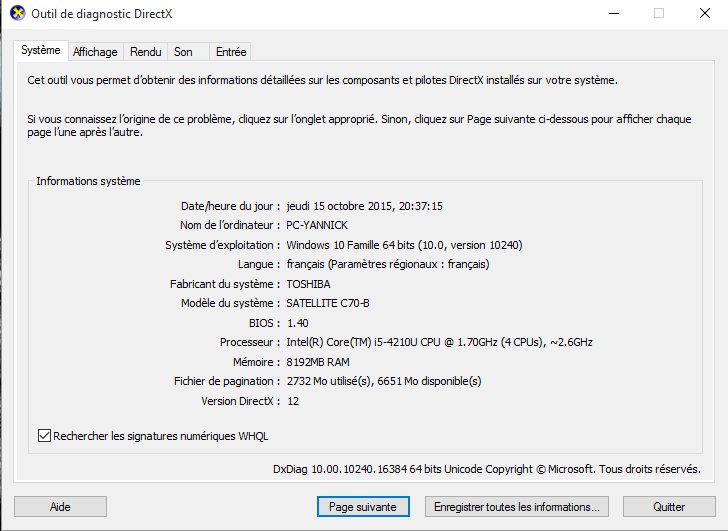Open the Rendu tab

[x=145, y=52]
